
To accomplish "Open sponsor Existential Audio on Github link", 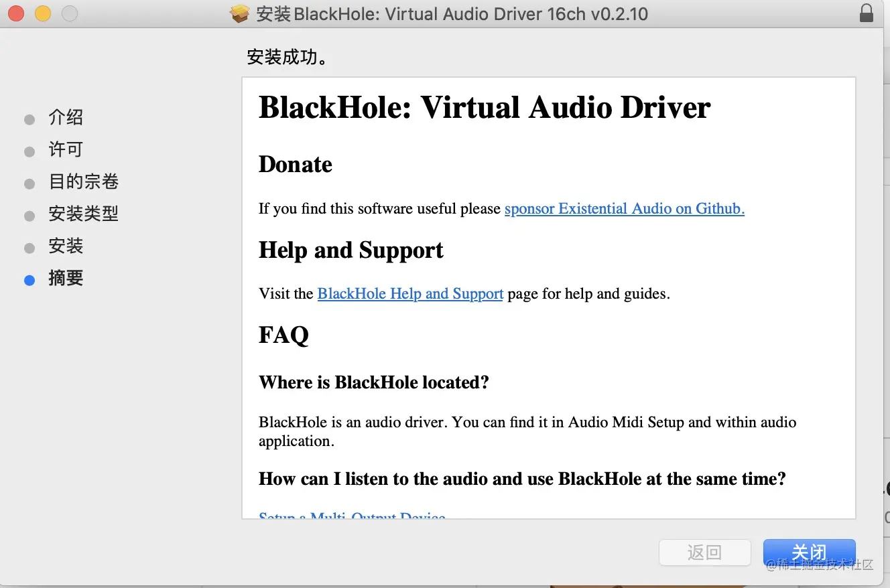I will 624,208.
